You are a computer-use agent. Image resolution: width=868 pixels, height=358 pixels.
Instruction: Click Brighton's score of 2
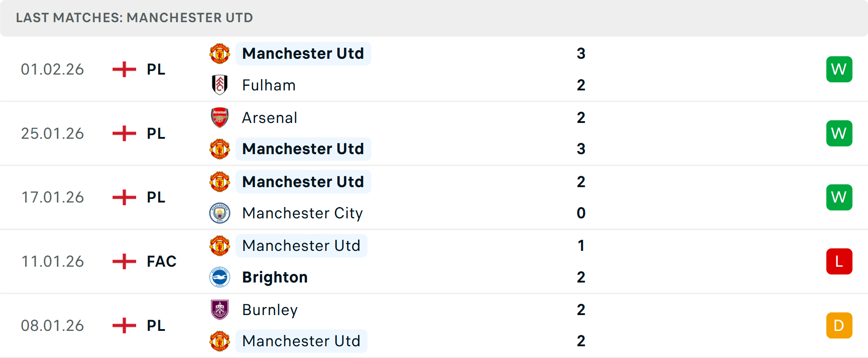pyautogui.click(x=581, y=277)
